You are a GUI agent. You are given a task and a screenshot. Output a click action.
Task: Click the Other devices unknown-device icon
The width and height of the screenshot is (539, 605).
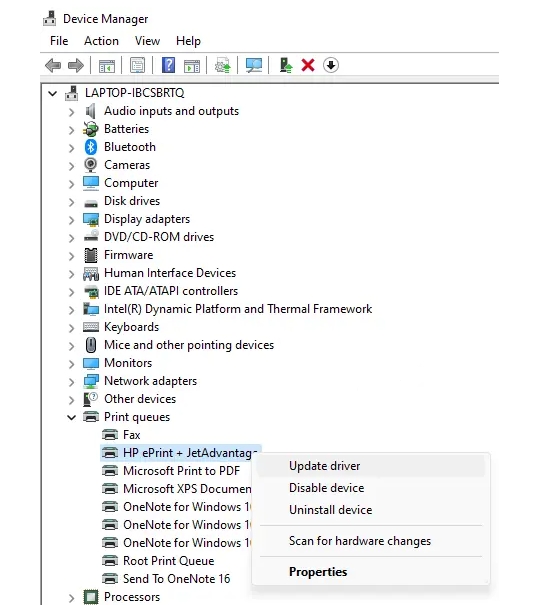point(91,399)
